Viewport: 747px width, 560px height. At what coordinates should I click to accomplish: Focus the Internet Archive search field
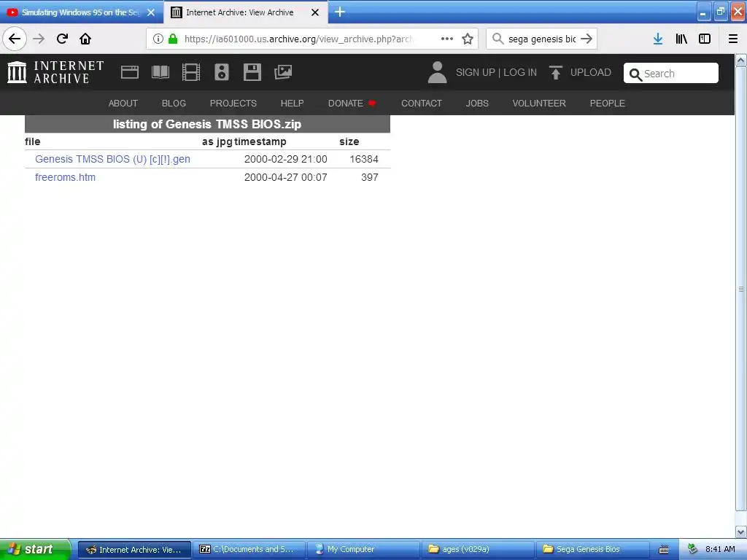coord(671,74)
